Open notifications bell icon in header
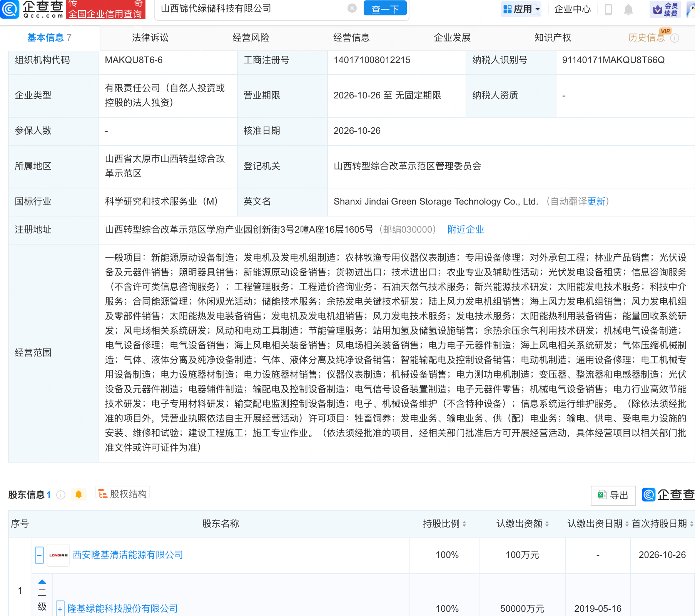Image resolution: width=695 pixels, height=616 pixels. click(628, 9)
